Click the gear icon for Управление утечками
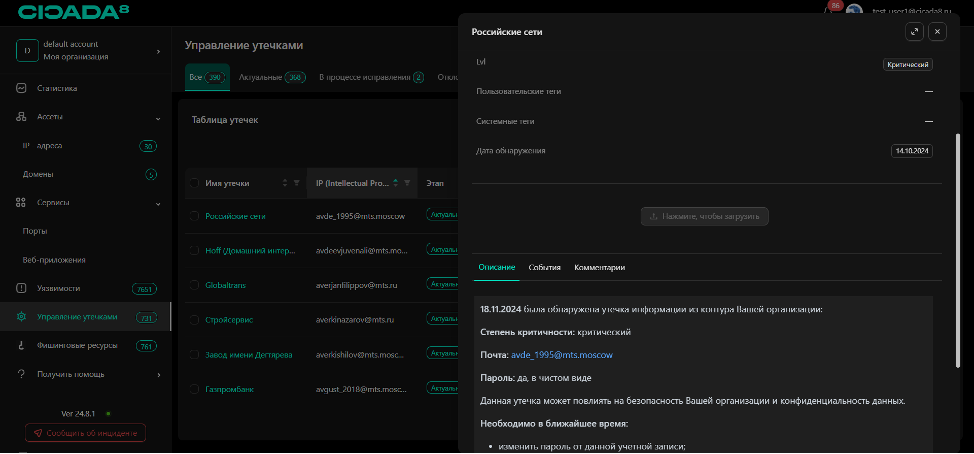 click(x=21, y=317)
